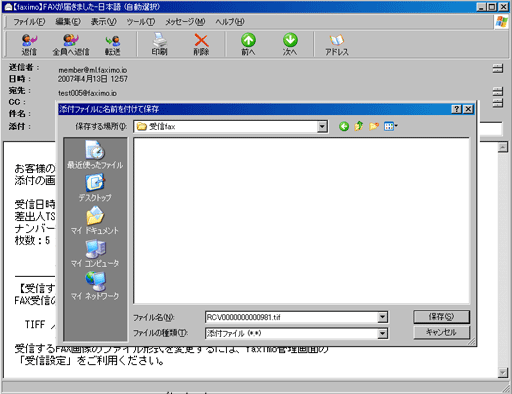Go to previous message (前へ)
512x394 pixels.
point(248,44)
